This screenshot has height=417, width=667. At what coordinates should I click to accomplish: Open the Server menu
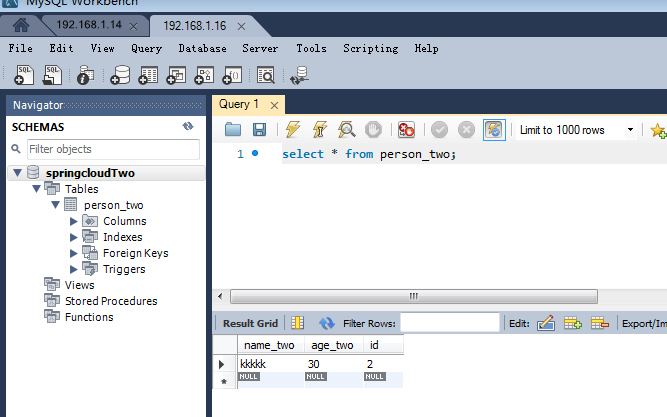(260, 48)
